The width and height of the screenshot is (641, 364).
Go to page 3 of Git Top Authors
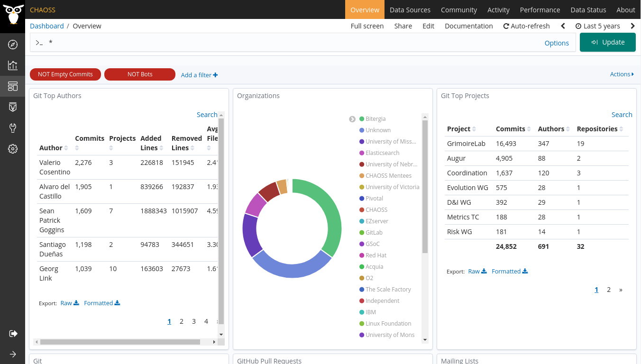point(194,321)
